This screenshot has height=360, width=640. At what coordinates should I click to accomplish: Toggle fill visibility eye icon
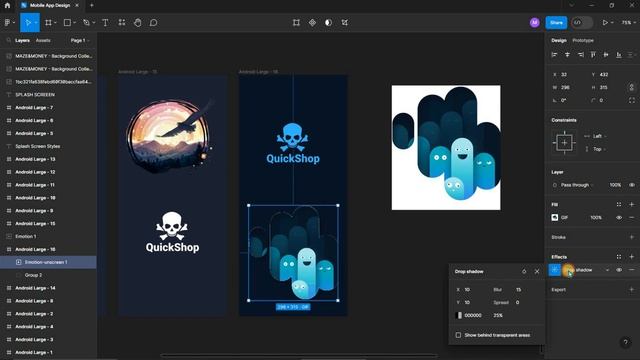click(x=619, y=218)
